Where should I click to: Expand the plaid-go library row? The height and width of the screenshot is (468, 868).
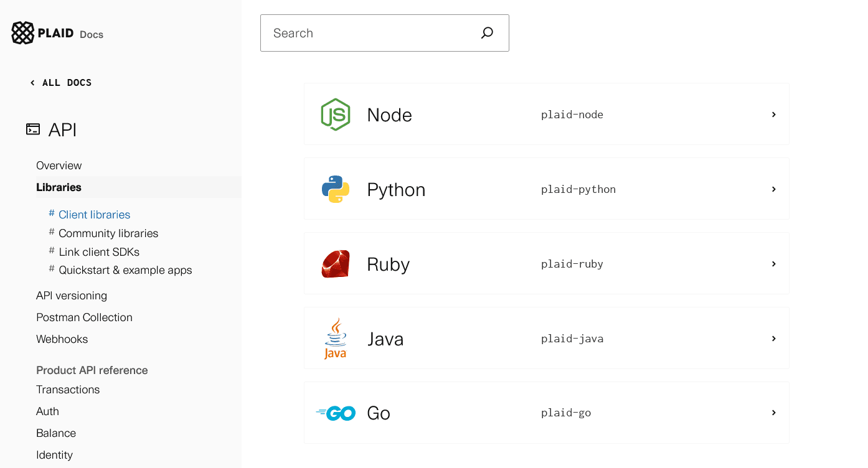click(773, 412)
